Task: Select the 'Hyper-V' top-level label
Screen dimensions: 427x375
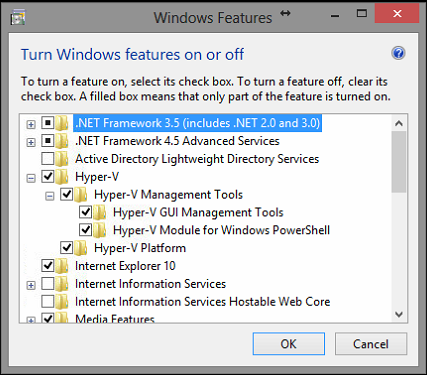Action: [x=97, y=177]
